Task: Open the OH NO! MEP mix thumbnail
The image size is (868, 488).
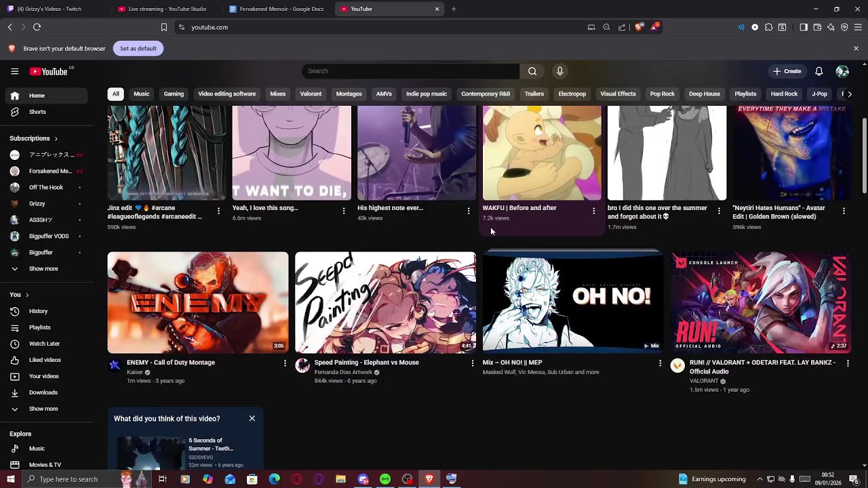Action: 573,303
